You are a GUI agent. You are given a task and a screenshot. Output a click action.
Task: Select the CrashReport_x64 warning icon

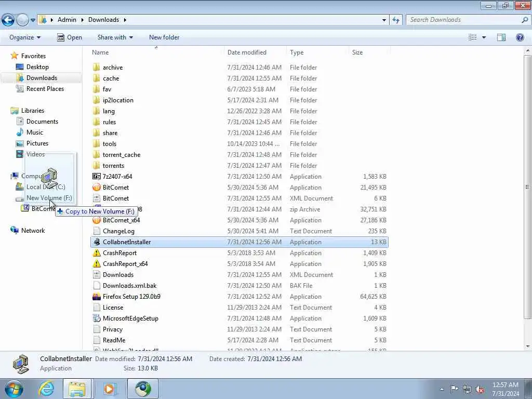pyautogui.click(x=96, y=263)
